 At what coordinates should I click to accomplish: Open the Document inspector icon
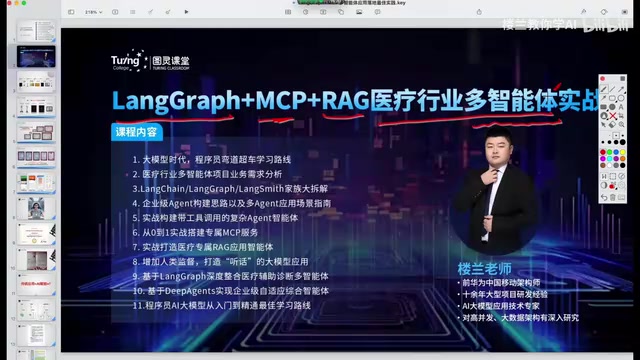(x=624, y=12)
